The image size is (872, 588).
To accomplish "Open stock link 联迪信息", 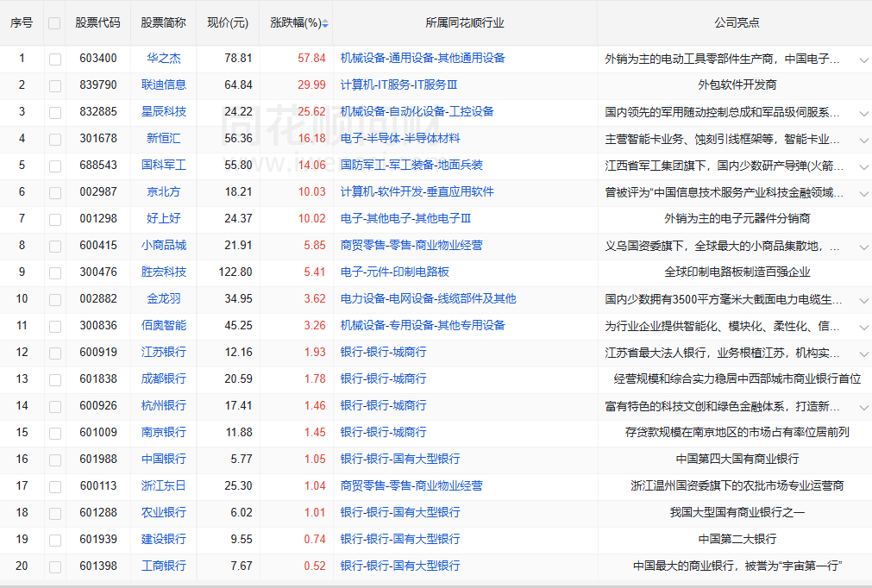I will coord(164,85).
